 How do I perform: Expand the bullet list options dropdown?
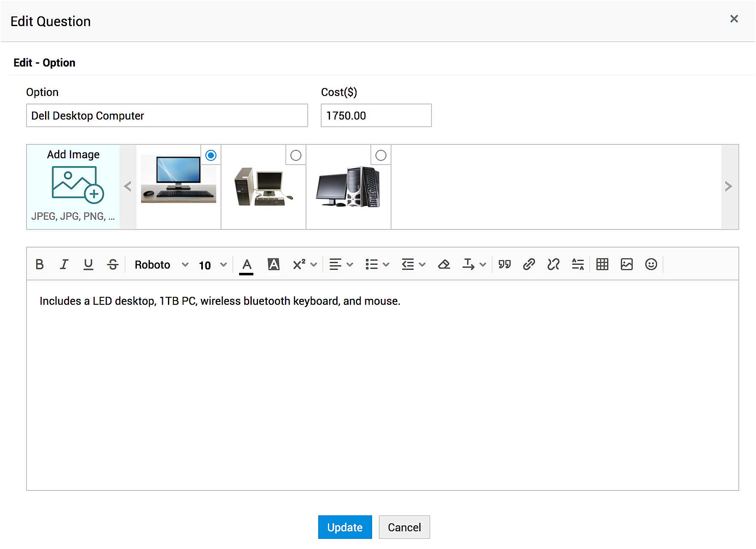pyautogui.click(x=377, y=264)
